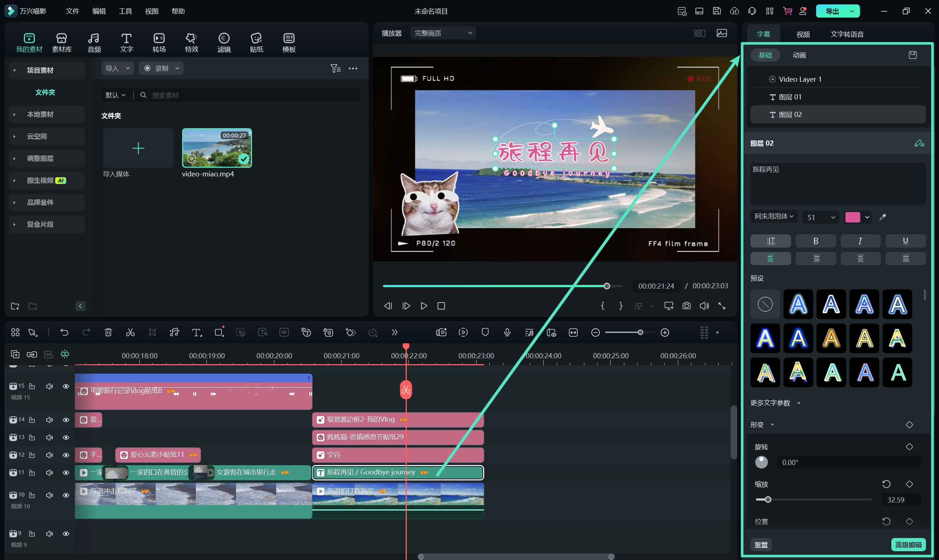
Task: Click the undo arrow in timeline toolbar
Action: [x=64, y=333]
